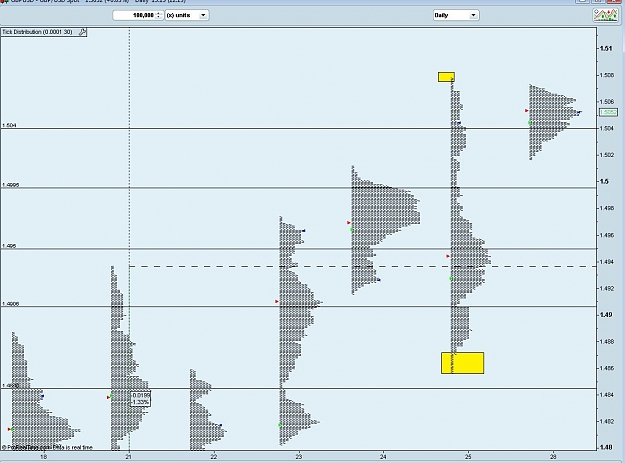The width and height of the screenshot is (625, 463).
Task: Click the red arrow marker on the rightmost profile
Action: coord(527,111)
